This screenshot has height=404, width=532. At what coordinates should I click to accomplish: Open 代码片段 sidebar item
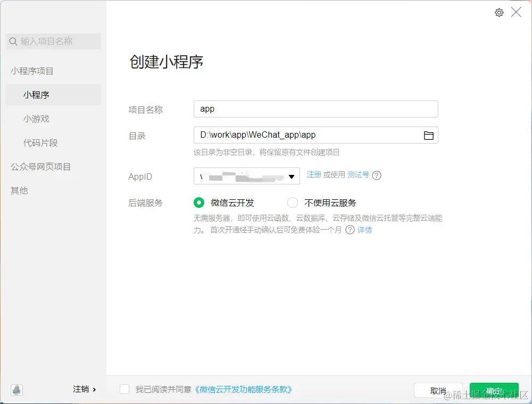(x=40, y=142)
